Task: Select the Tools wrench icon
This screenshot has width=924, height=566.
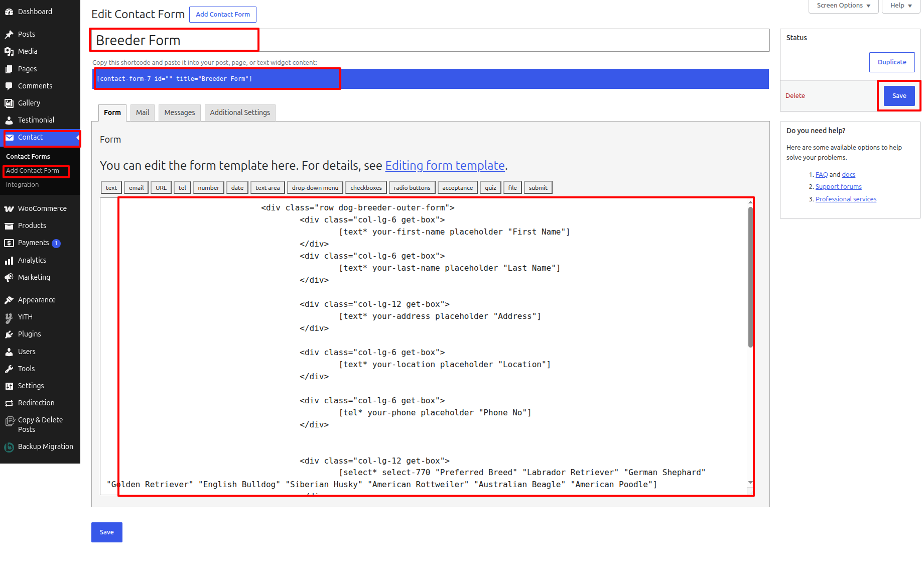Action: pos(9,369)
